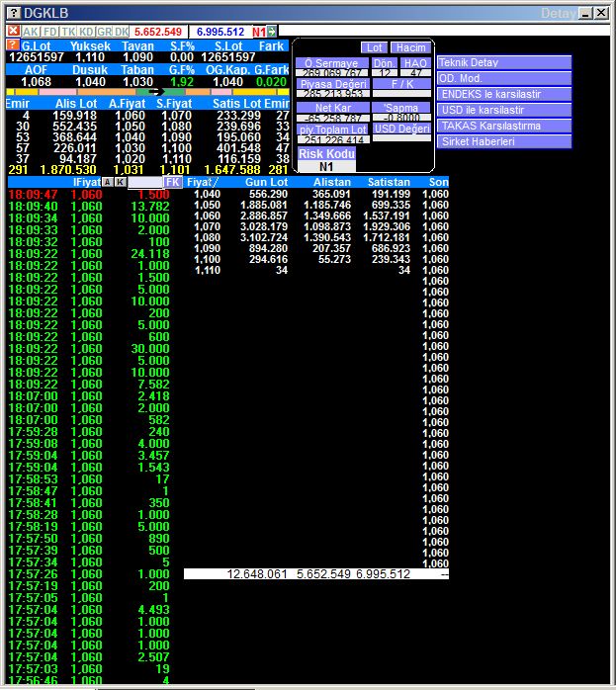Select the GR toolbar button

tap(104, 32)
